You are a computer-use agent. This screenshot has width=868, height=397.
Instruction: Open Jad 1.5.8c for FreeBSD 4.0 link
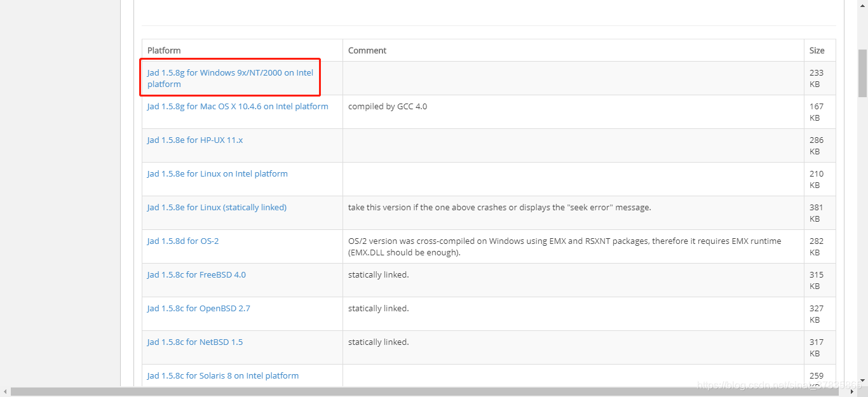coord(196,274)
